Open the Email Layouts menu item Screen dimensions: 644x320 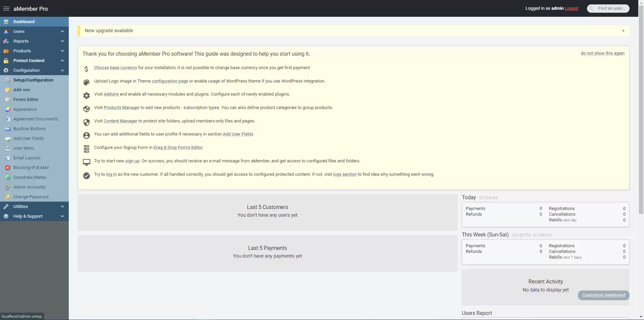click(27, 158)
